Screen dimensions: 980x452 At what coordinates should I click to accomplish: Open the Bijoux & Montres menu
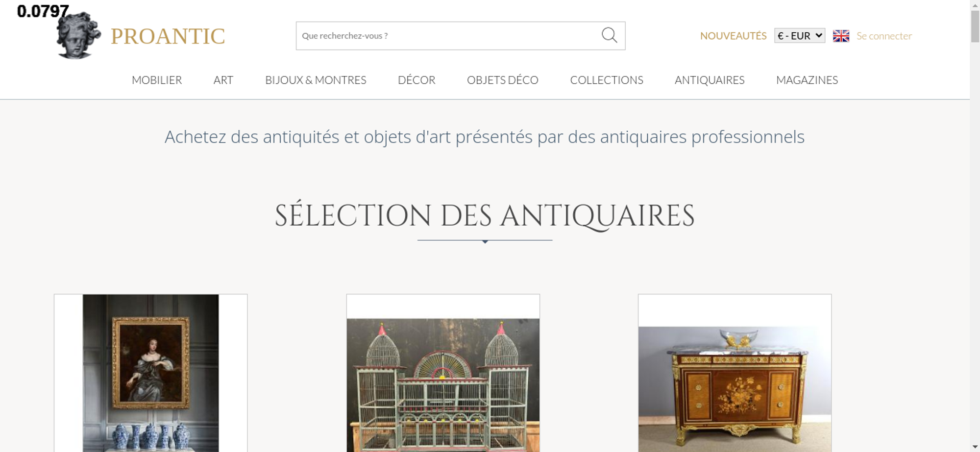316,80
